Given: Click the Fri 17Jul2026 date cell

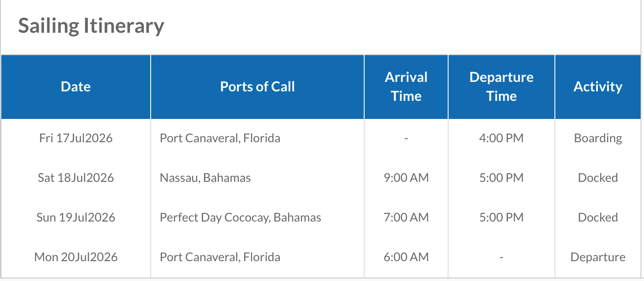Looking at the screenshot, I should [x=76, y=138].
